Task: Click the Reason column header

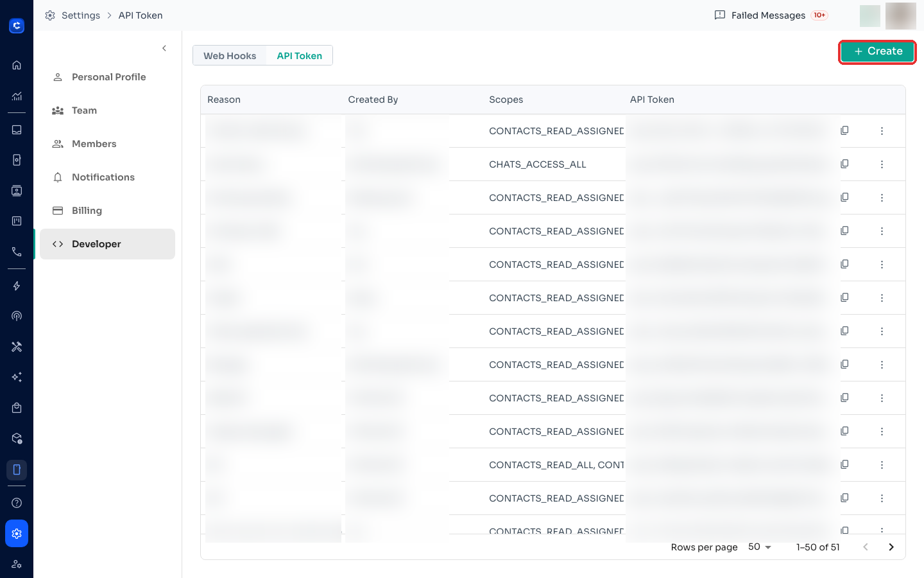Action: click(224, 100)
